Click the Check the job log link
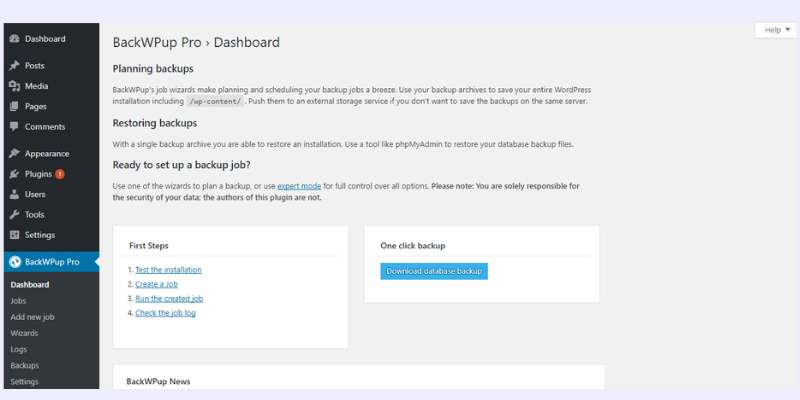 [165, 313]
